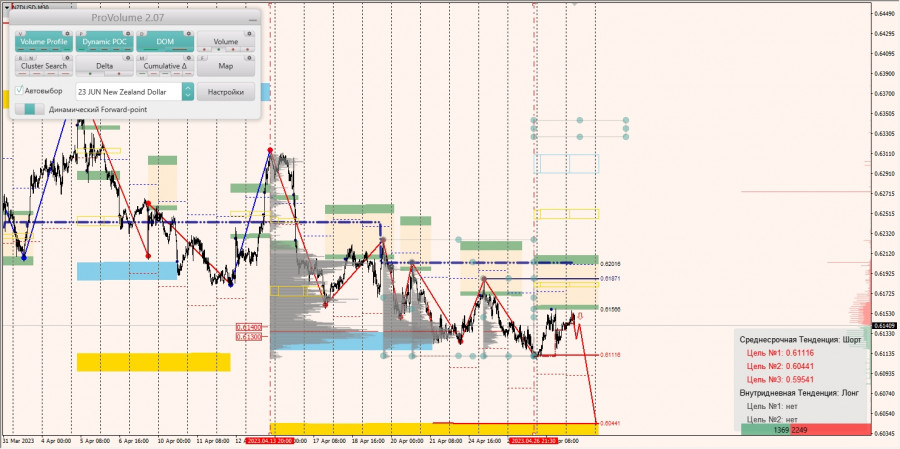Click Цель №1: 0.61116 in info panel
Screen dimensions: 900x449
pos(780,353)
